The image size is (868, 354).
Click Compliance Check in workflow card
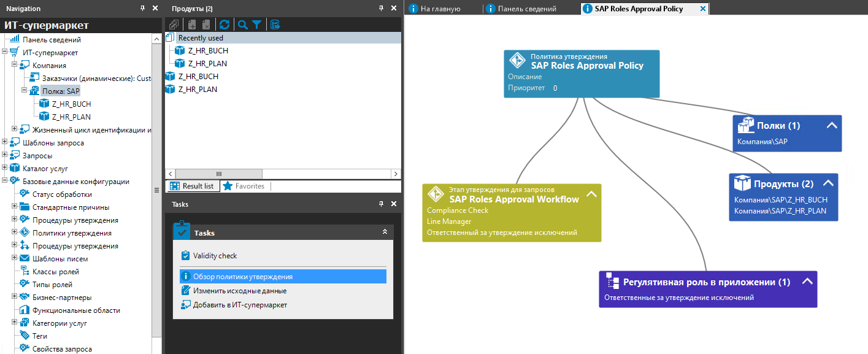[458, 210]
